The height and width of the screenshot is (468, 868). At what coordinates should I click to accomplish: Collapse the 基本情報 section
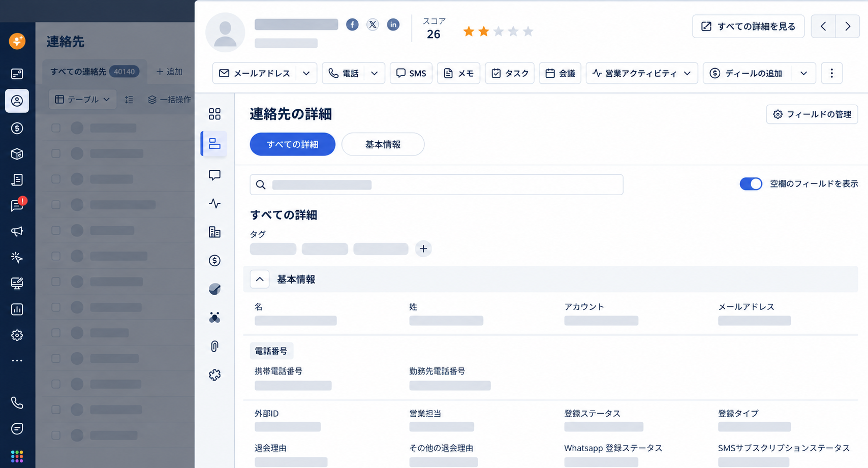(x=260, y=279)
